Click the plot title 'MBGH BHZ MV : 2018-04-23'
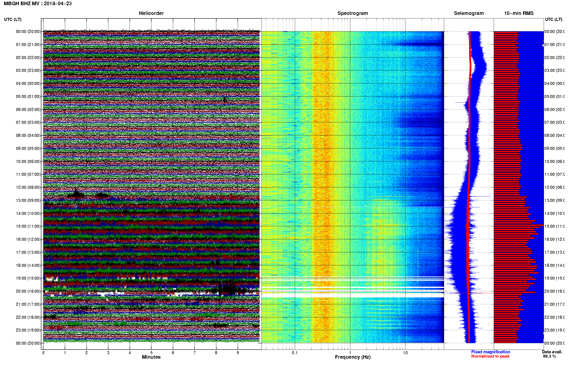588x368 pixels. [x=38, y=3]
